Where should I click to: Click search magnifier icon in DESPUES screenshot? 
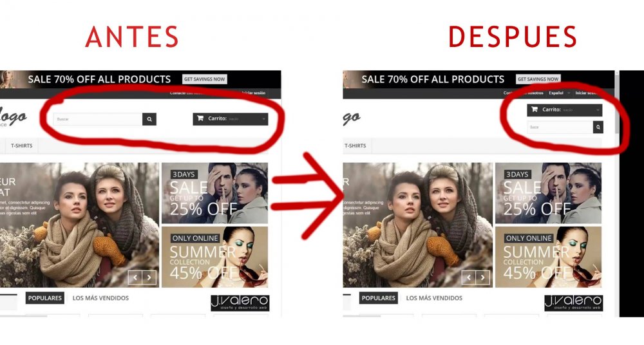point(598,127)
